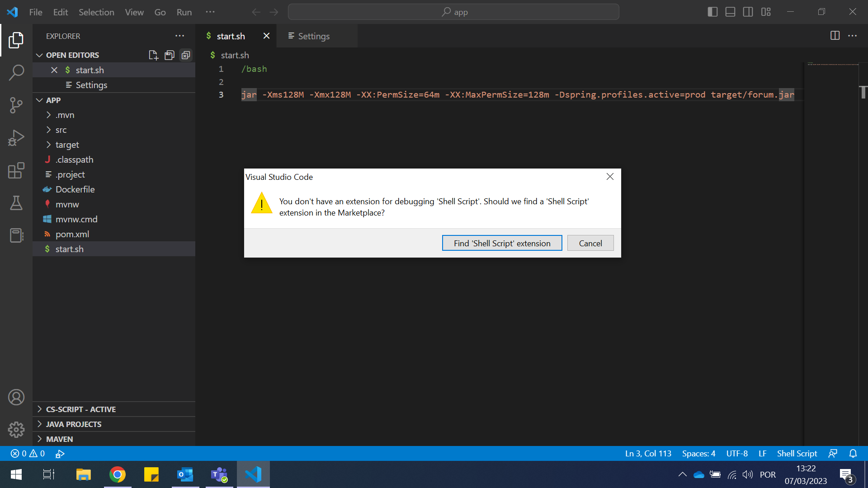Click the Save All icon in Open Editors
The height and width of the screenshot is (488, 868).
coord(170,55)
